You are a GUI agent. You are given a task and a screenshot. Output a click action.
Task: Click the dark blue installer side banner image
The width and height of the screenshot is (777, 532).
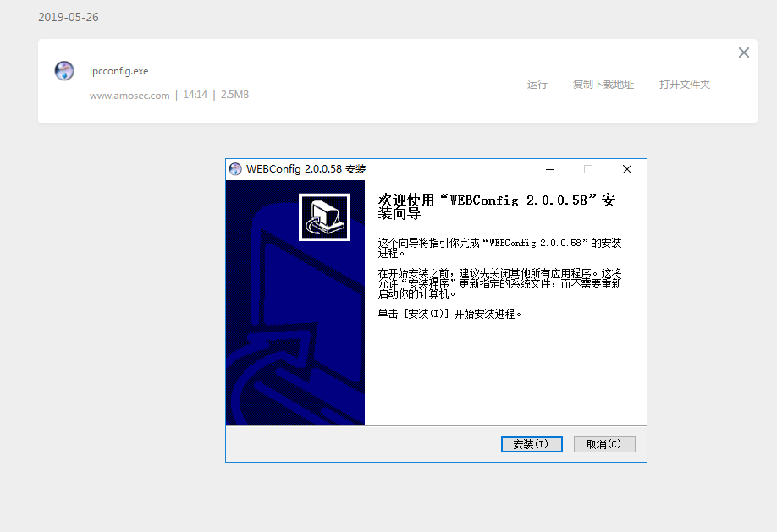[x=295, y=303]
